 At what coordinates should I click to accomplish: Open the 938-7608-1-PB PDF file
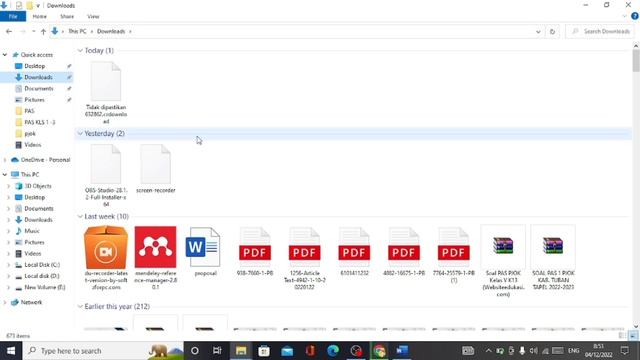point(255,252)
